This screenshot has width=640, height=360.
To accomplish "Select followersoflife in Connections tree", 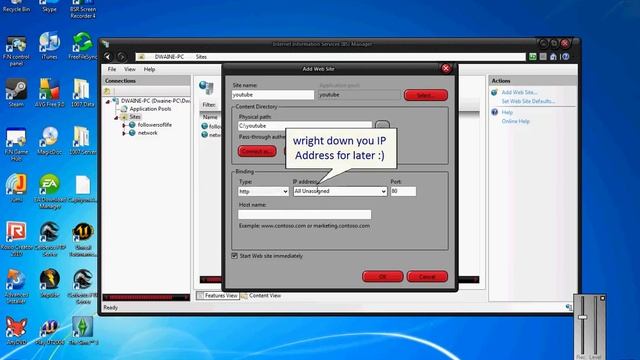I will point(154,125).
